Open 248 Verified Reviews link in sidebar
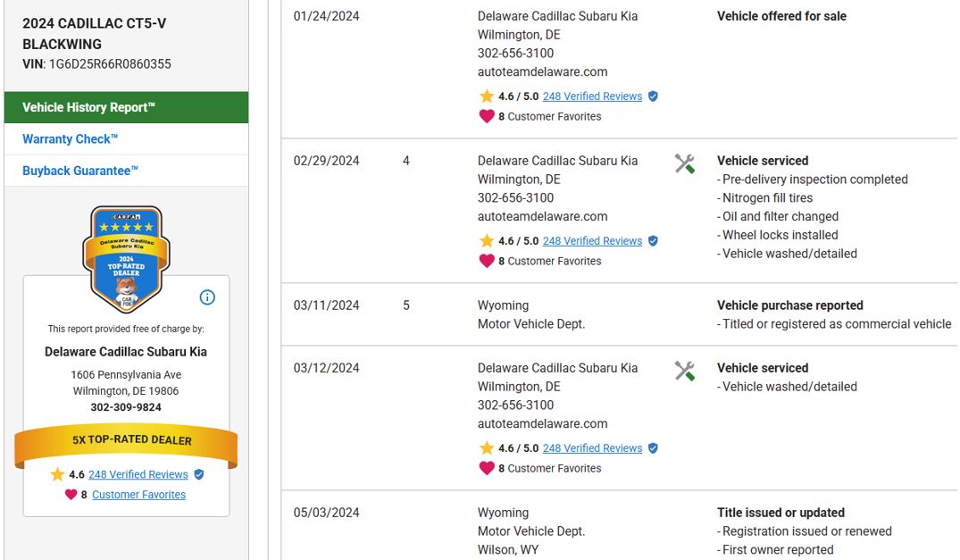This screenshot has width=960, height=560. [138, 475]
